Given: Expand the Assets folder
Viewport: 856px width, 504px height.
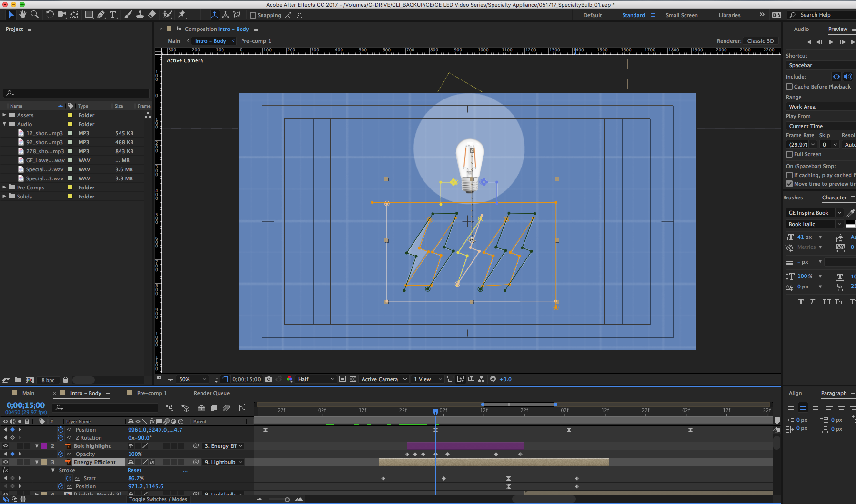Looking at the screenshot, I should click(4, 115).
